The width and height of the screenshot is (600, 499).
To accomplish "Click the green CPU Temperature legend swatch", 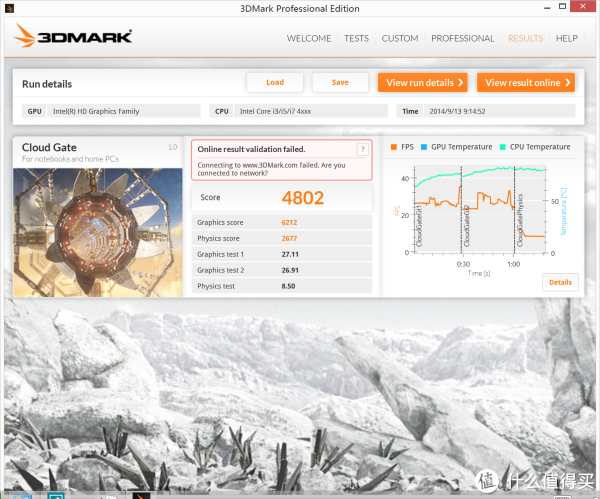I will [503, 147].
